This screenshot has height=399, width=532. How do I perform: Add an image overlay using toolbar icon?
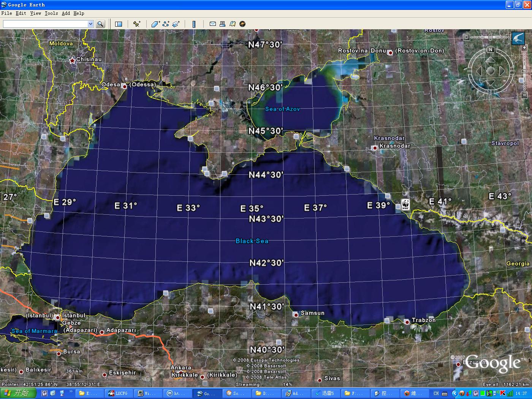(x=176, y=24)
